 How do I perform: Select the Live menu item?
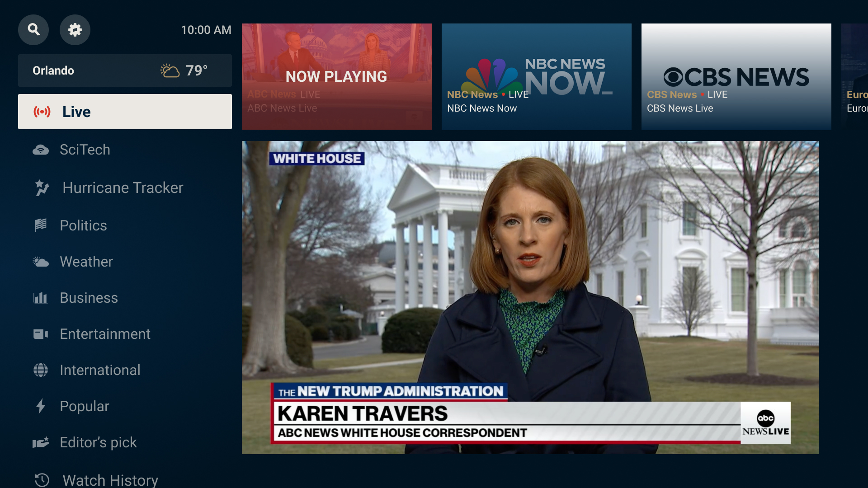[125, 112]
